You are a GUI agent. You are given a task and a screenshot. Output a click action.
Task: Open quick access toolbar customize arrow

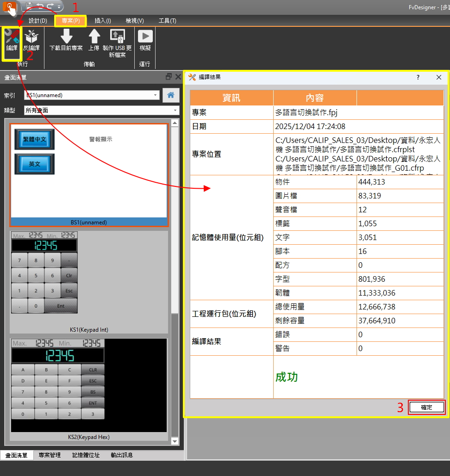[x=59, y=7]
